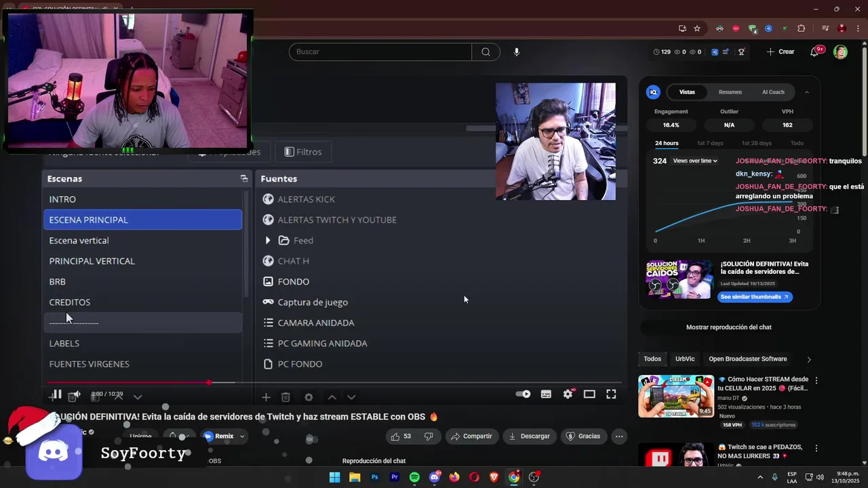This screenshot has width=868, height=488.
Task: Switch to theater mode
Action: pyautogui.click(x=589, y=394)
